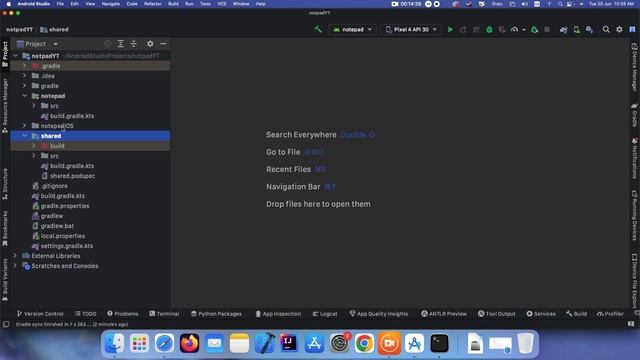Image resolution: width=640 pixels, height=360 pixels.
Task: Open the Navigate menu
Action: pos(111,4)
